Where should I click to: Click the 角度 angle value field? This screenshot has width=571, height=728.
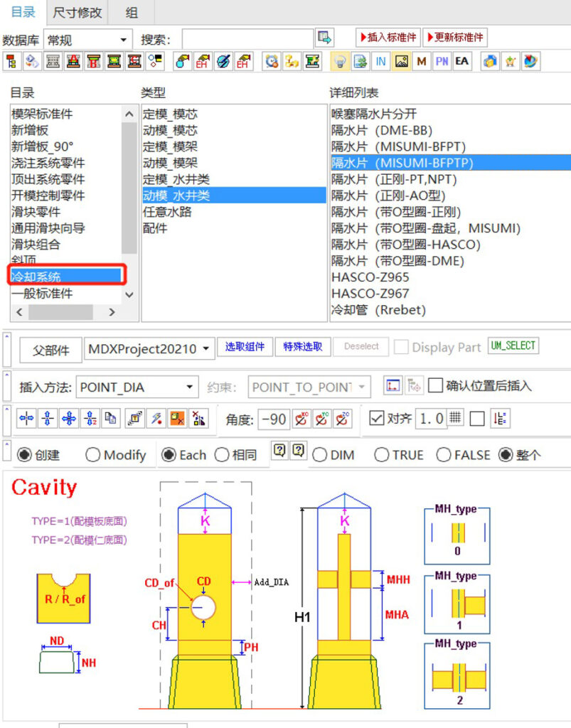[x=274, y=419]
